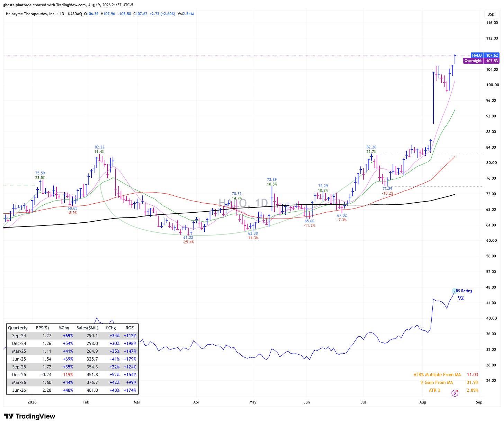Click the -0.24 EPS value
The height and width of the screenshot is (426, 504).
click(46, 374)
